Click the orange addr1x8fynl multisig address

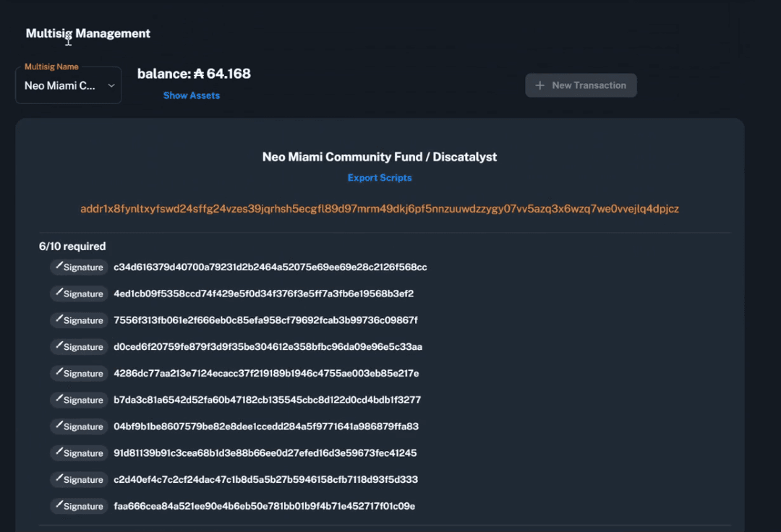380,209
